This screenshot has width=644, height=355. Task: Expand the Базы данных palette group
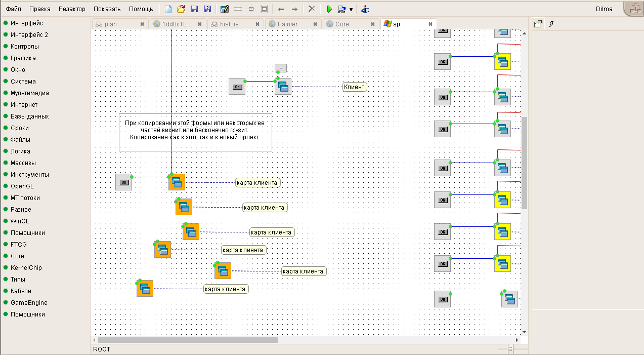click(29, 116)
